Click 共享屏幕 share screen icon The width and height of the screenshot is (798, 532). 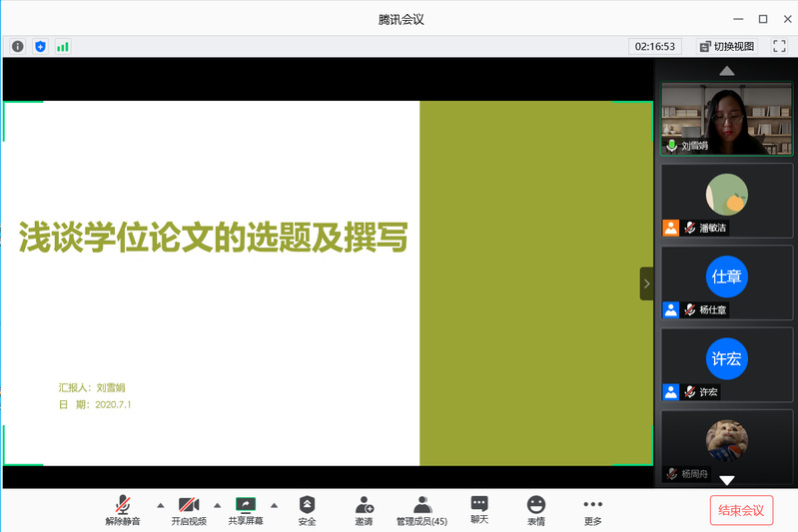(245, 510)
